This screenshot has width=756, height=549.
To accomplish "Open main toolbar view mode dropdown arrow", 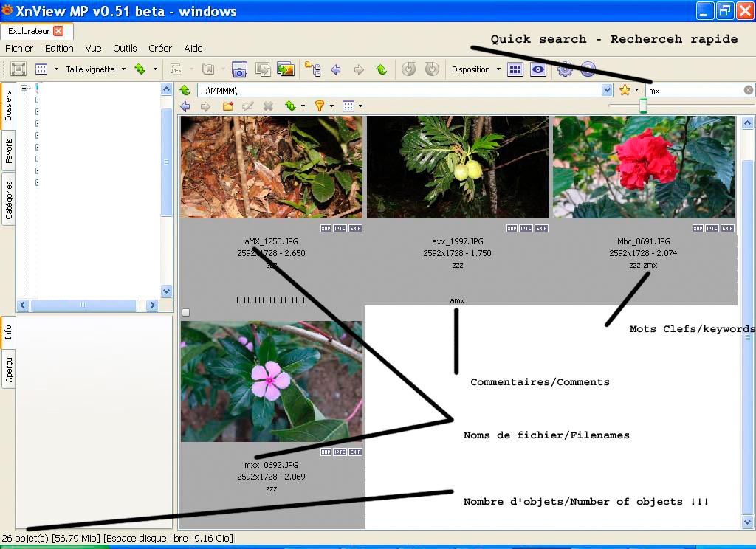I will 56,69.
